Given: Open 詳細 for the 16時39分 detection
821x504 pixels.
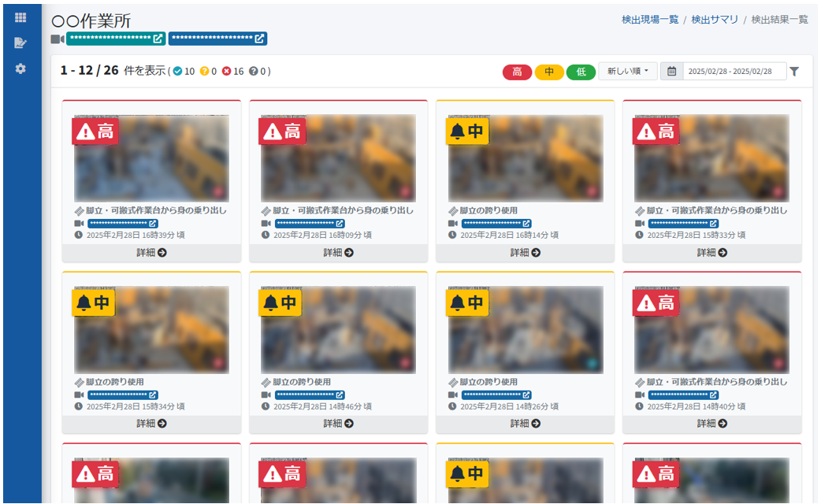Looking at the screenshot, I should (x=152, y=253).
